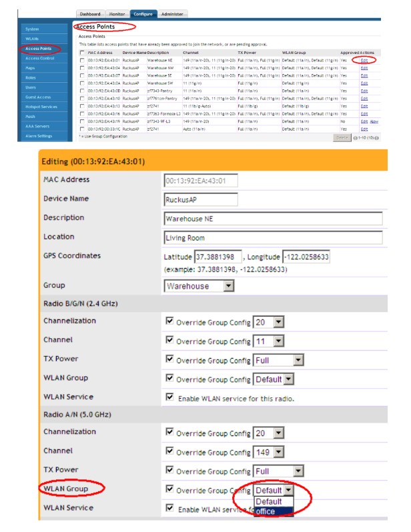Open WLANs in the sidebar

(44, 39)
